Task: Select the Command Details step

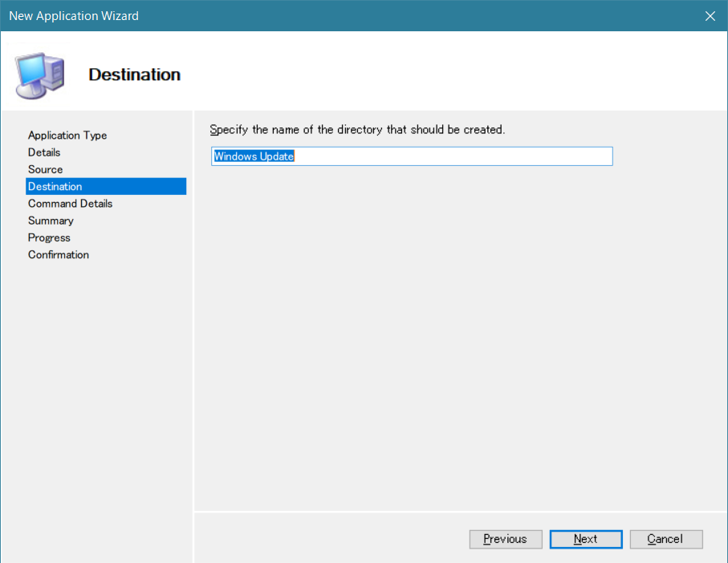Action: (x=70, y=204)
